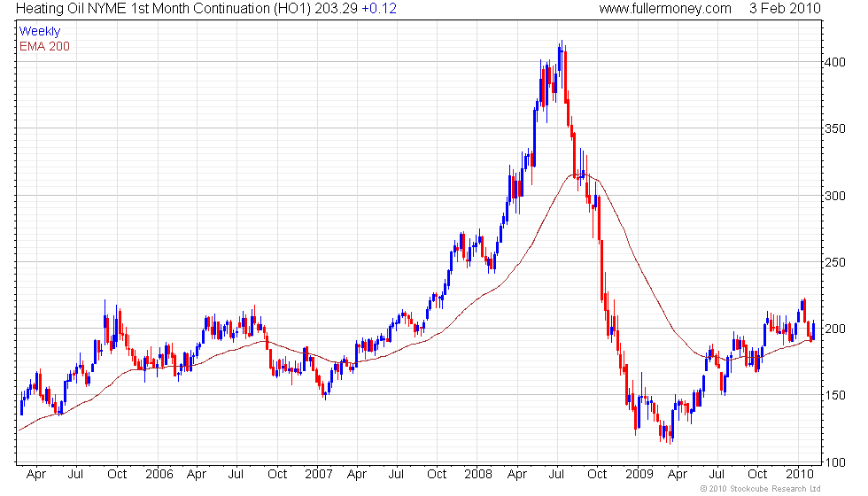Click the 2006 year label on time axis
The image size is (868, 496).
(159, 475)
